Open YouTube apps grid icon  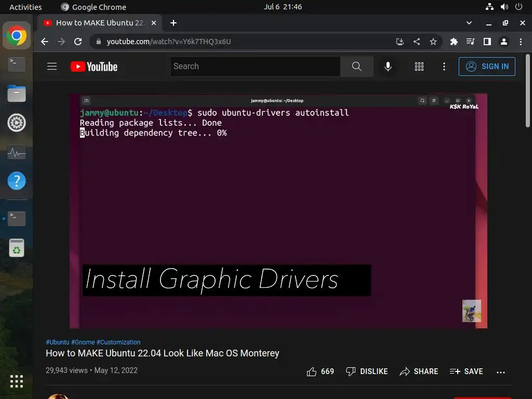pos(419,66)
